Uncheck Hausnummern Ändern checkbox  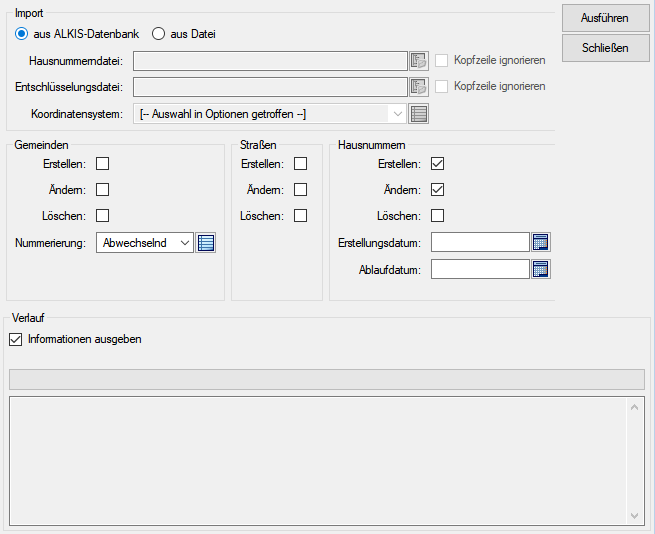click(x=437, y=190)
